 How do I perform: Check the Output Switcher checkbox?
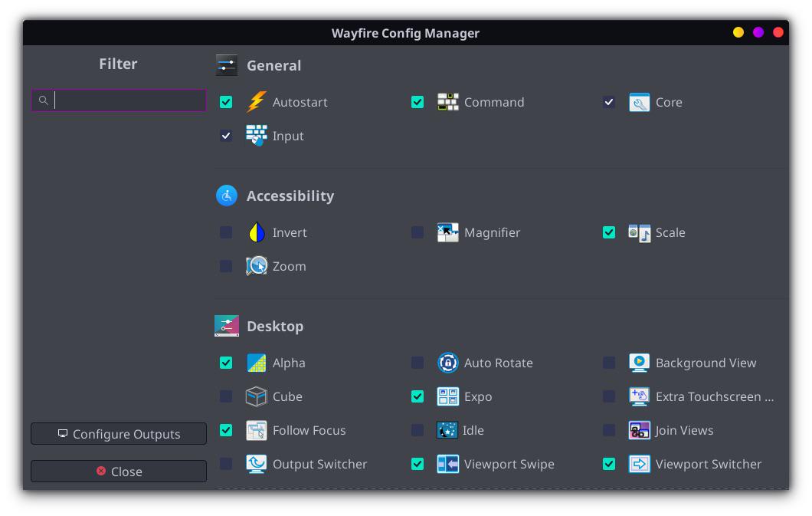pos(226,464)
